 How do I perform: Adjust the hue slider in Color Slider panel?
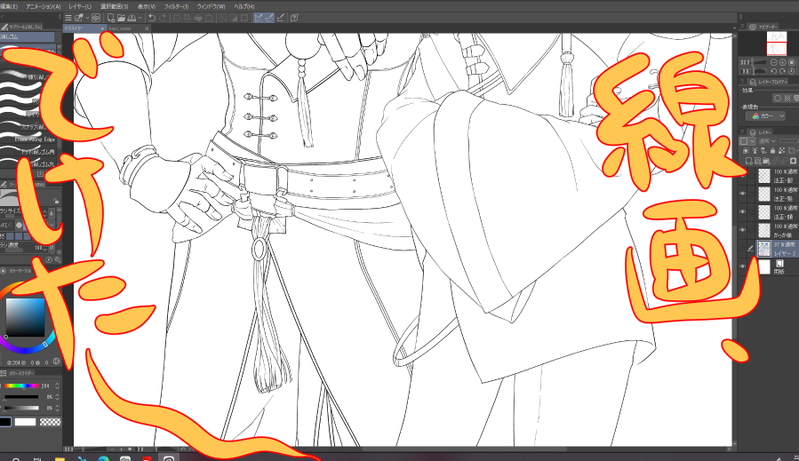pyautogui.click(x=21, y=386)
